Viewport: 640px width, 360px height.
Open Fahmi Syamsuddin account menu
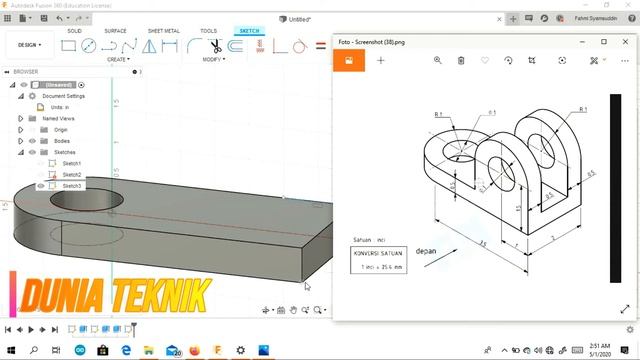click(x=596, y=18)
